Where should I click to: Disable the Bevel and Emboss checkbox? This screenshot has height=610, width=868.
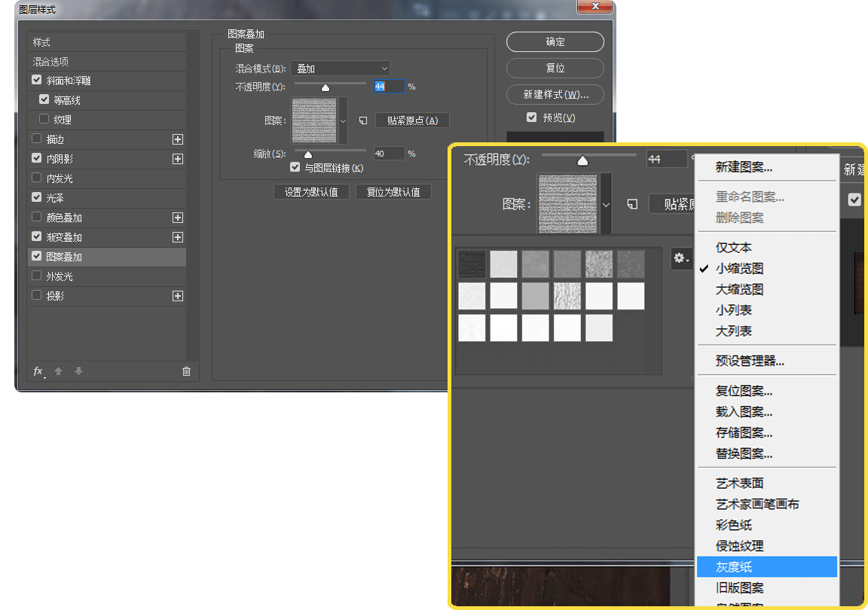coord(36,80)
